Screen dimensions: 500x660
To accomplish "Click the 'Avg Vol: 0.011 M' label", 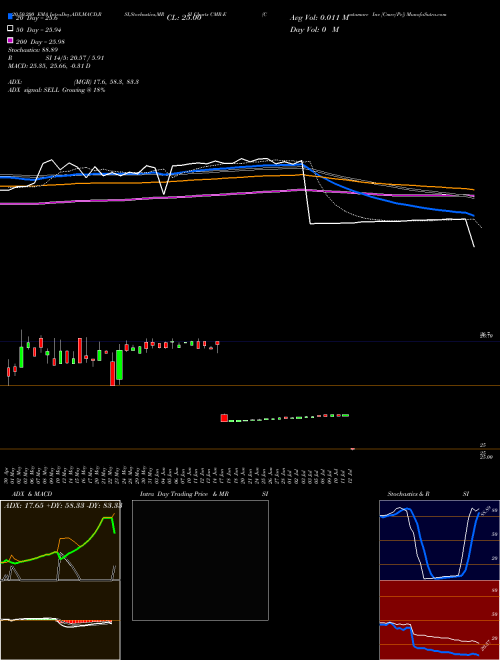I will [319, 18].
